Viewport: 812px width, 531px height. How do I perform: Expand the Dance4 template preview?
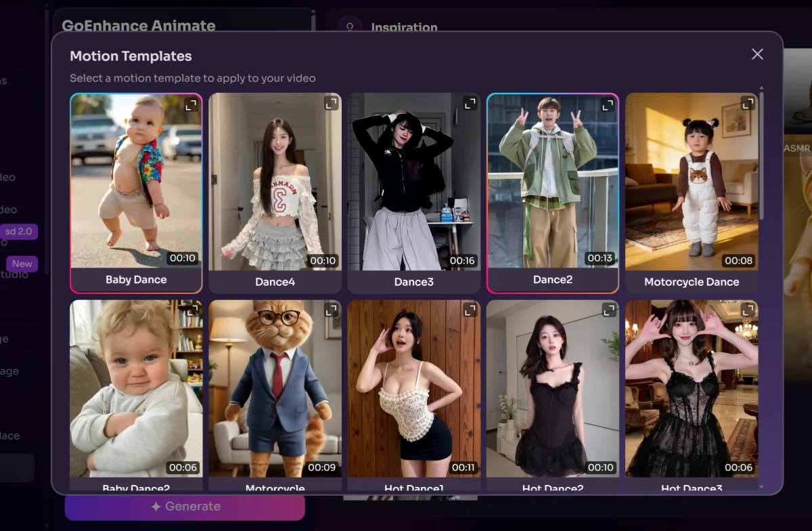tap(331, 103)
